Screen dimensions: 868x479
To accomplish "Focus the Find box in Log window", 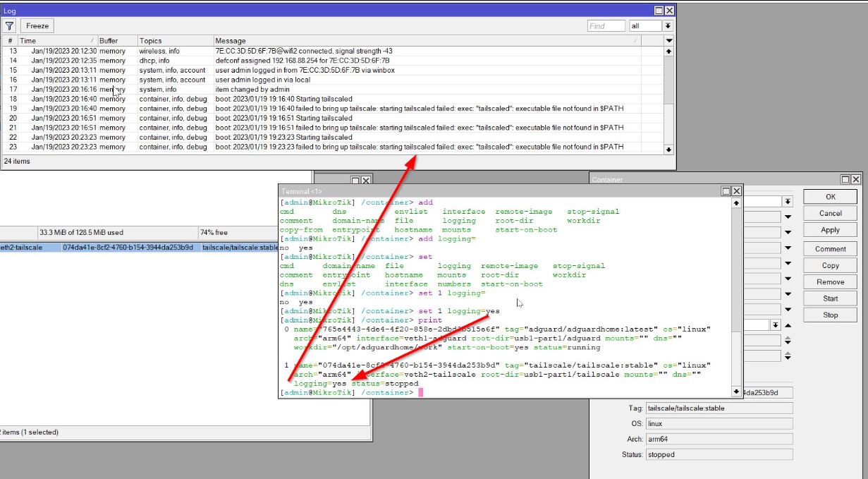I will click(606, 25).
